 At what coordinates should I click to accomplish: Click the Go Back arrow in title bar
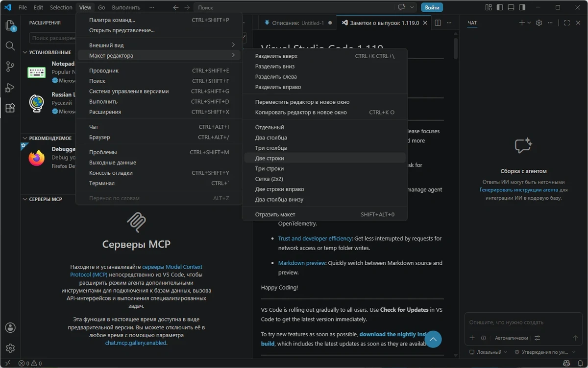[x=176, y=7]
